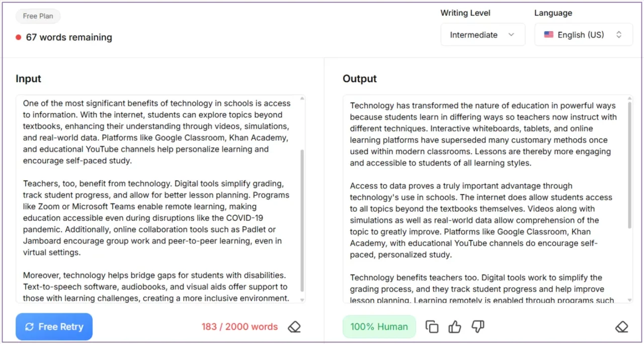This screenshot has height=344, width=644.
Task: Click the retry arrows icon
Action: tap(29, 327)
